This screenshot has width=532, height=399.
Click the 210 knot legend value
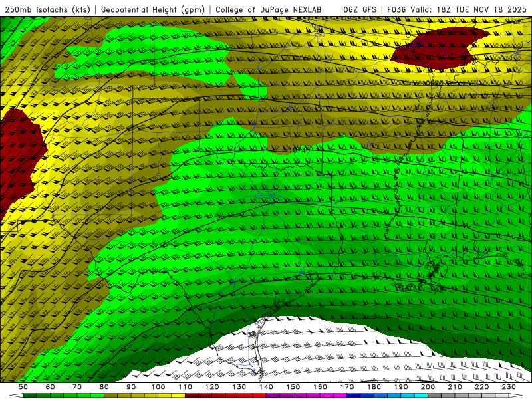click(x=455, y=387)
